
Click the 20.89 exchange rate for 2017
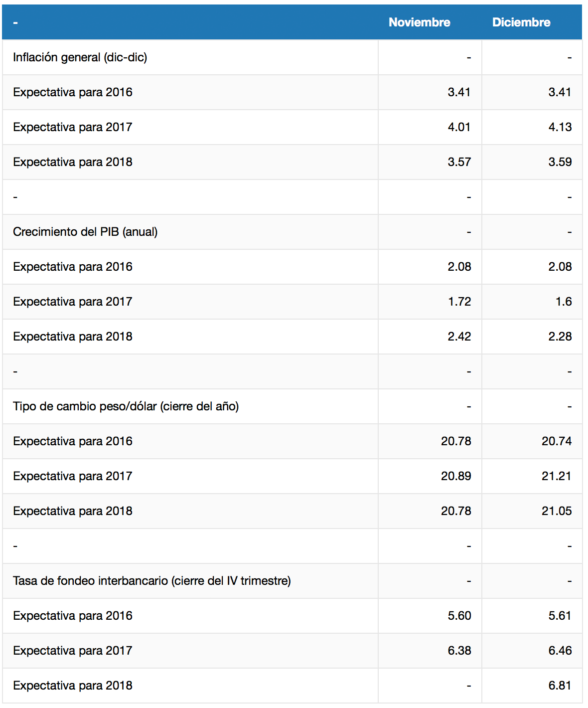pos(456,476)
